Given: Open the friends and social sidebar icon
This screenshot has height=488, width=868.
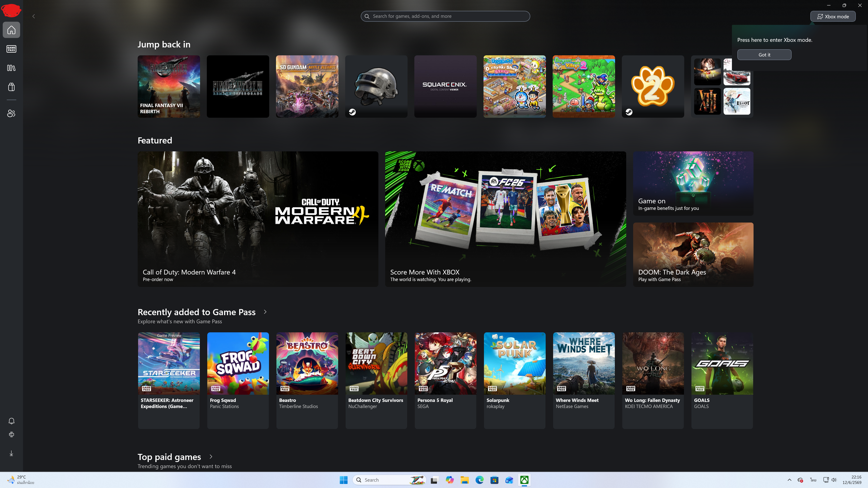Looking at the screenshot, I should coord(12,113).
